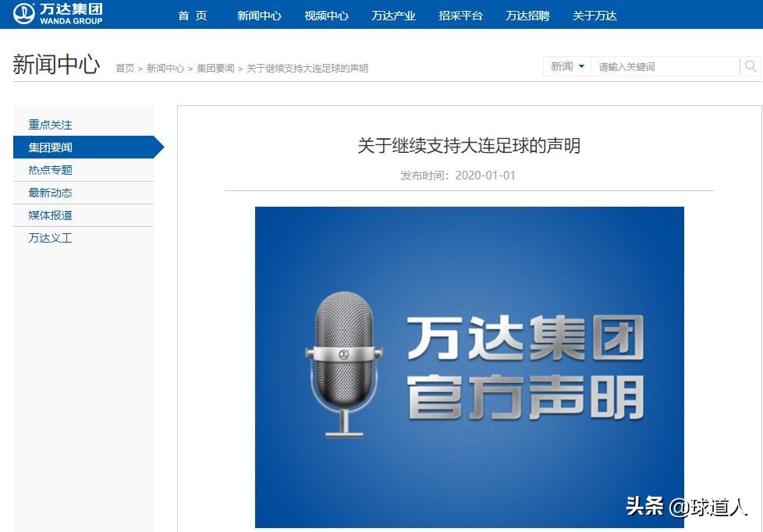Click the highlighted 集团要闻 sidebar entry
Viewport: 763px width, 532px height.
(49, 147)
